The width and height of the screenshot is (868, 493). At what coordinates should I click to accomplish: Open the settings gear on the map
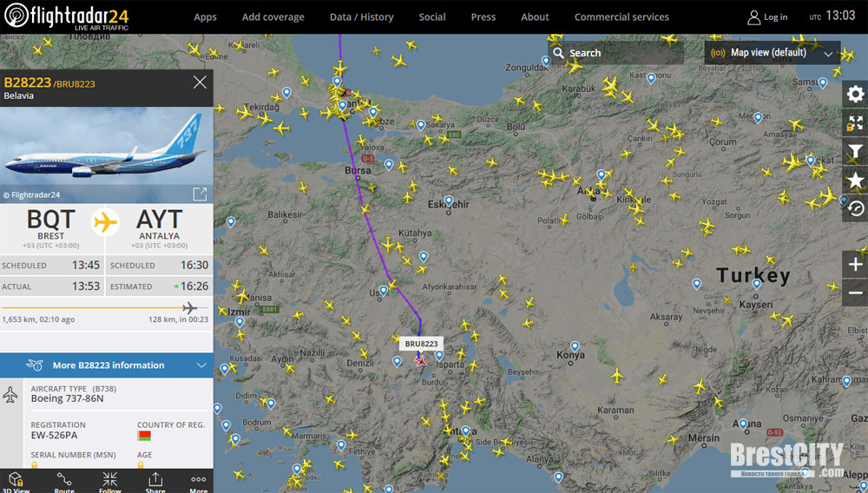click(855, 94)
